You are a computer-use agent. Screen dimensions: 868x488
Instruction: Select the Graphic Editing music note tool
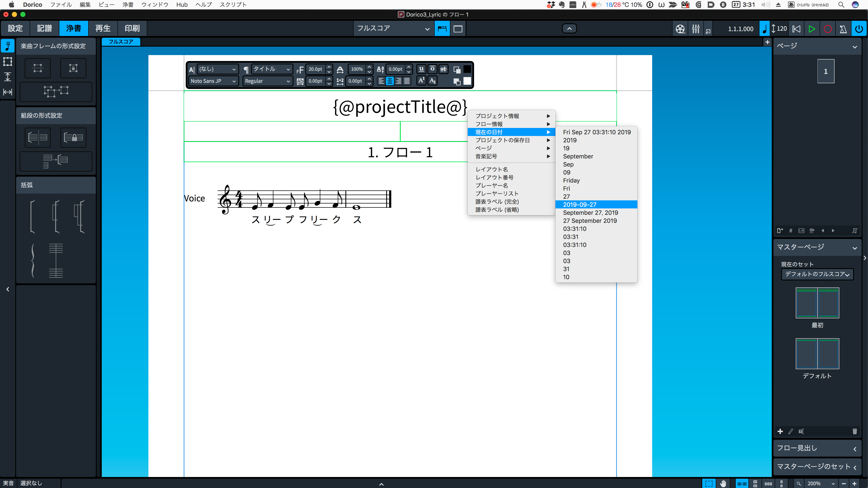tap(7, 46)
